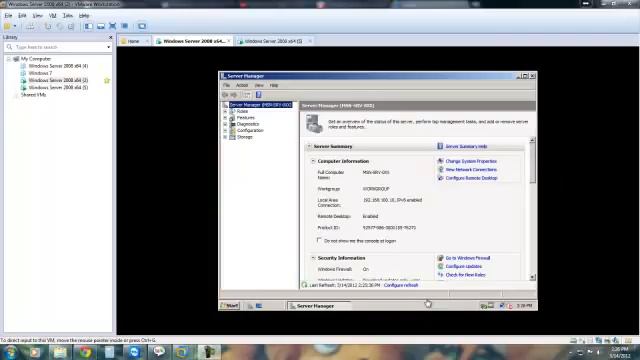This screenshot has width=640, height=360.
Task: Click Configure Updates link
Action: click(463, 266)
